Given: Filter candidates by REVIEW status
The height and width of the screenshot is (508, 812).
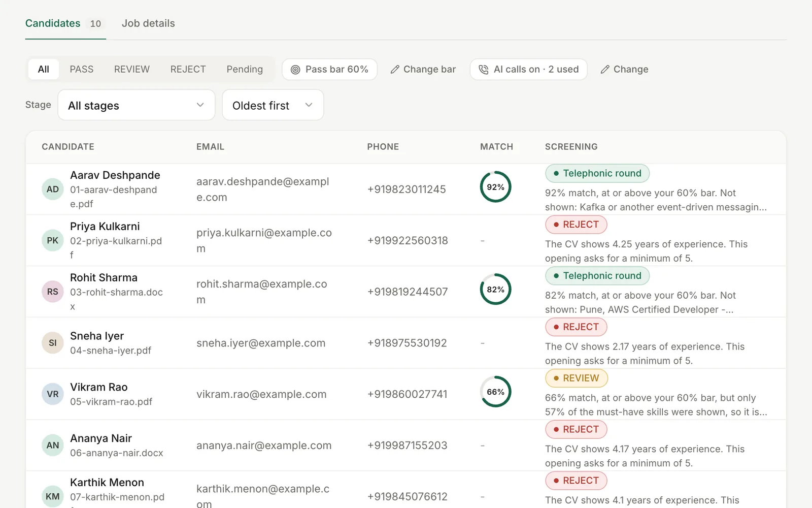Looking at the screenshot, I should coord(132,69).
